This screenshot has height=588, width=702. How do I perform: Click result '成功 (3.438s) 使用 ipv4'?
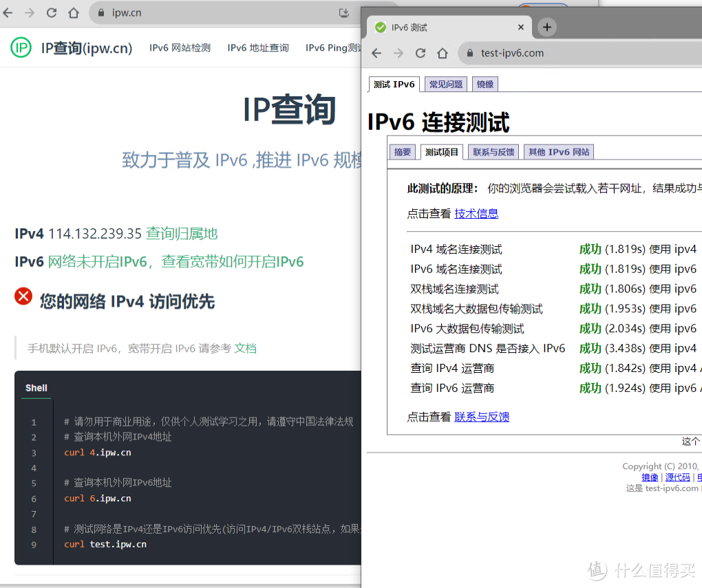[x=638, y=348]
